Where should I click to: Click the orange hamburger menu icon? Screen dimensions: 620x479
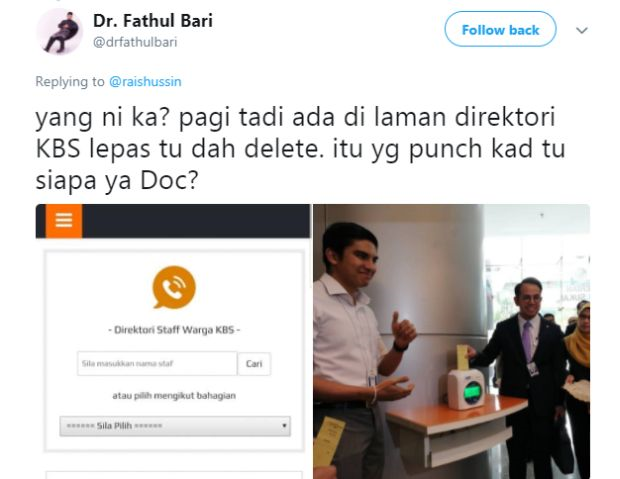64,221
